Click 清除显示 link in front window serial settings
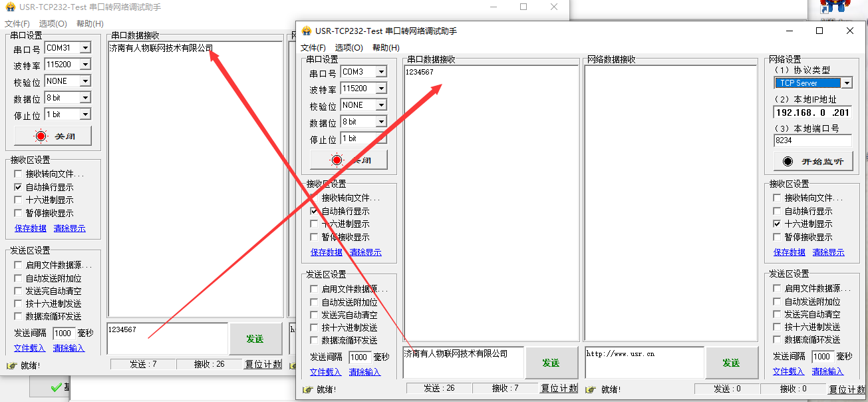Viewport: 868px width, 402px height. pyautogui.click(x=365, y=252)
